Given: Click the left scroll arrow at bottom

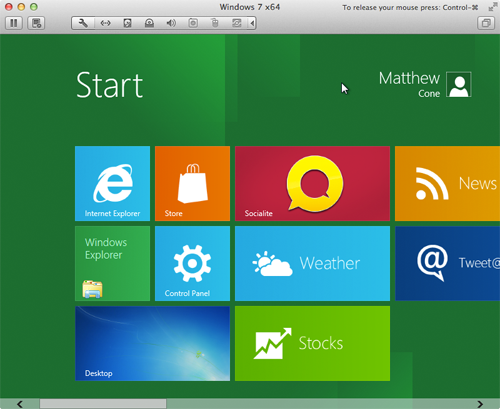Looking at the screenshot, I should point(20,404).
